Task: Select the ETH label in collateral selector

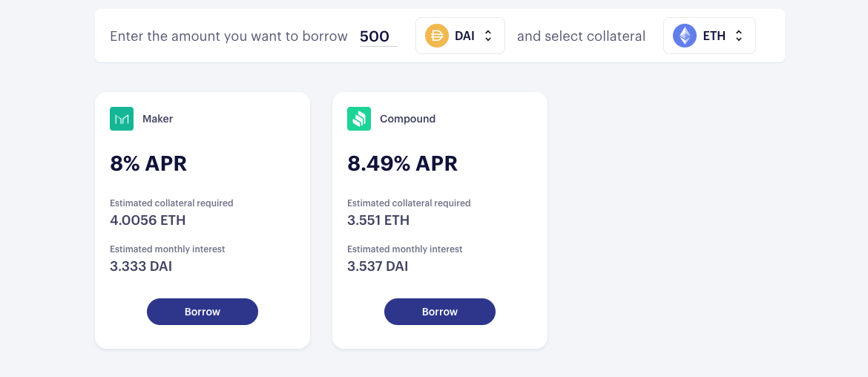Action: click(x=714, y=36)
